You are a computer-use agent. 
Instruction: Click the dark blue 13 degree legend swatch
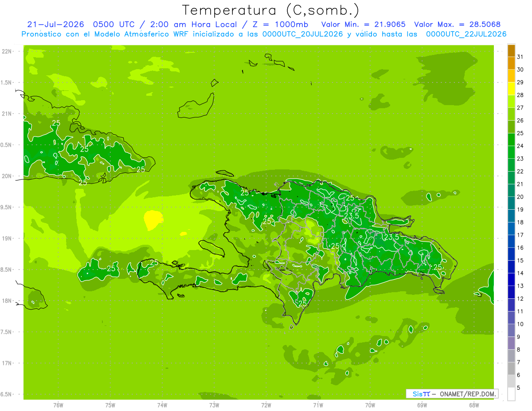click(511, 280)
